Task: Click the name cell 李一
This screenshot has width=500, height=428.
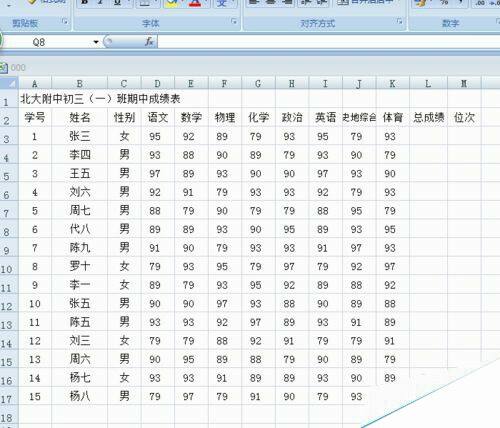Action: tap(79, 285)
